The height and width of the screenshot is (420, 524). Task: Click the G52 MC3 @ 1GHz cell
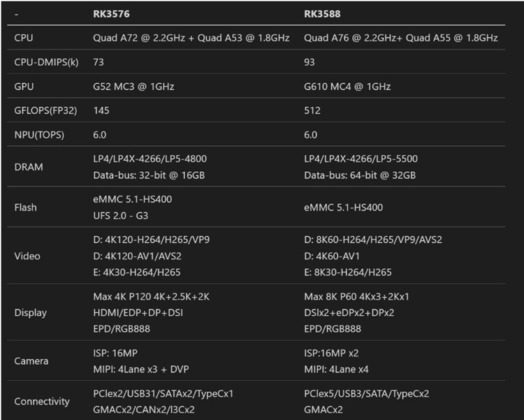(x=135, y=87)
